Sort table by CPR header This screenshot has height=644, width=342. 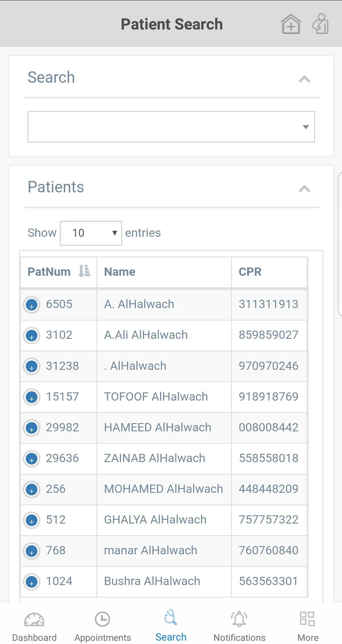click(250, 272)
